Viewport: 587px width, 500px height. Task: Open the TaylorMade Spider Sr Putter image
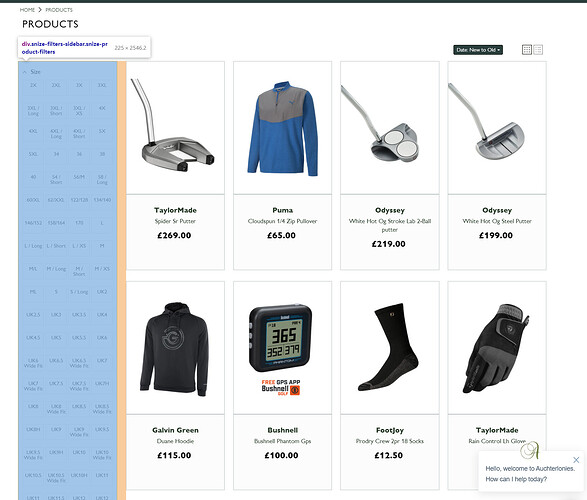[x=176, y=128]
